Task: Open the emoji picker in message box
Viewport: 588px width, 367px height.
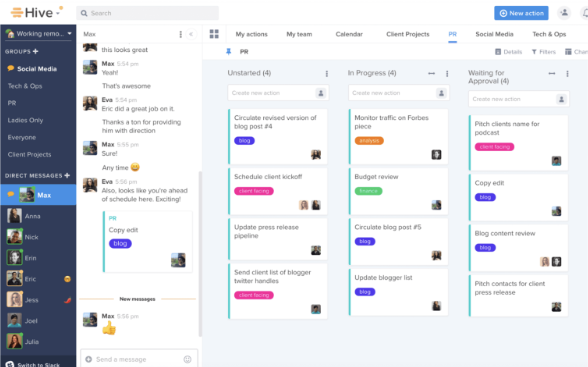Action: tap(188, 359)
